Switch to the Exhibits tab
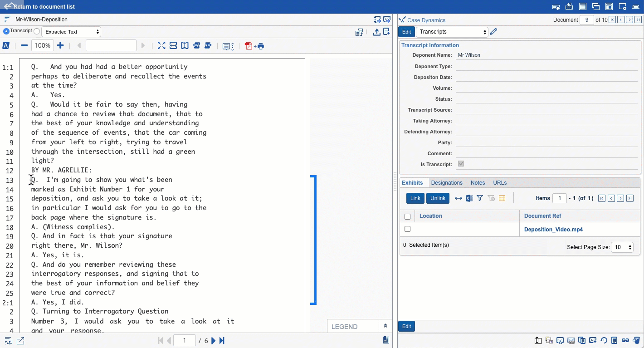 (412, 183)
